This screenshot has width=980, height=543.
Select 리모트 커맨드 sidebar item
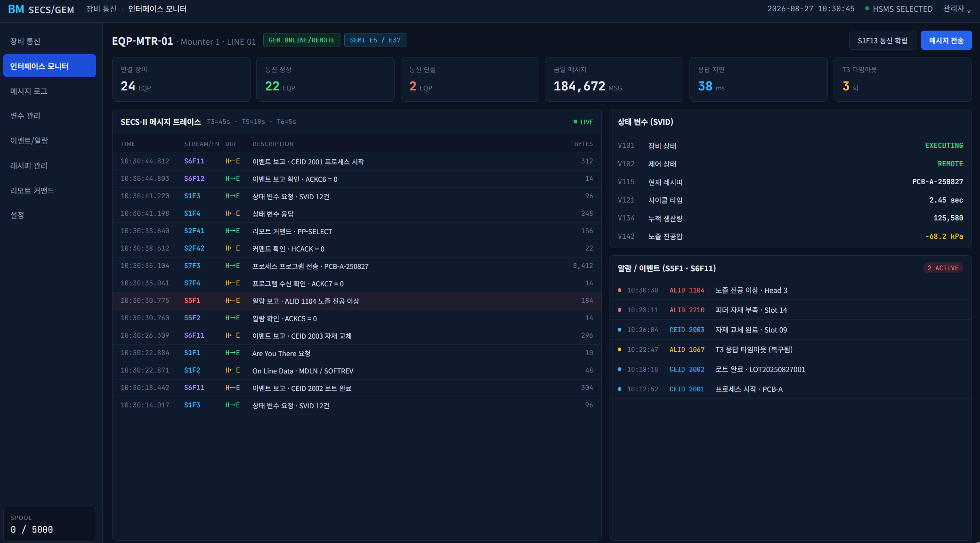coord(49,191)
